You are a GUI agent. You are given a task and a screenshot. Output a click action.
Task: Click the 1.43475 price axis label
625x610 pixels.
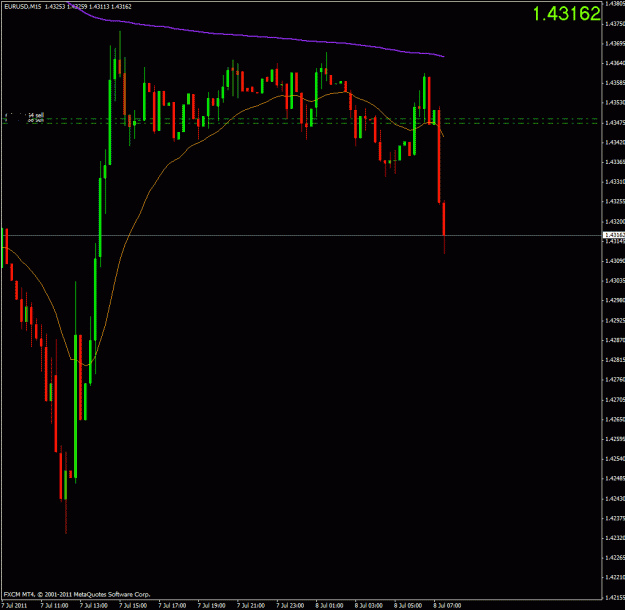click(x=615, y=122)
